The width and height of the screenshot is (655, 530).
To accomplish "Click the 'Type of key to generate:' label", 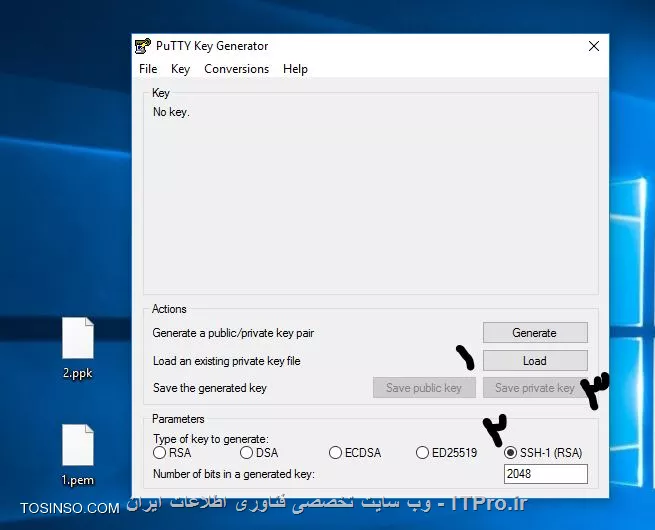I will [211, 439].
